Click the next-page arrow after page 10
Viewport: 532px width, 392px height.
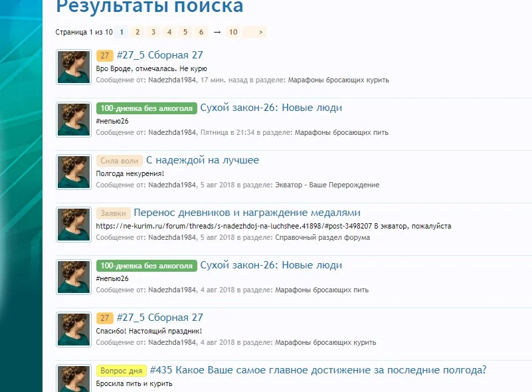pyautogui.click(x=260, y=31)
